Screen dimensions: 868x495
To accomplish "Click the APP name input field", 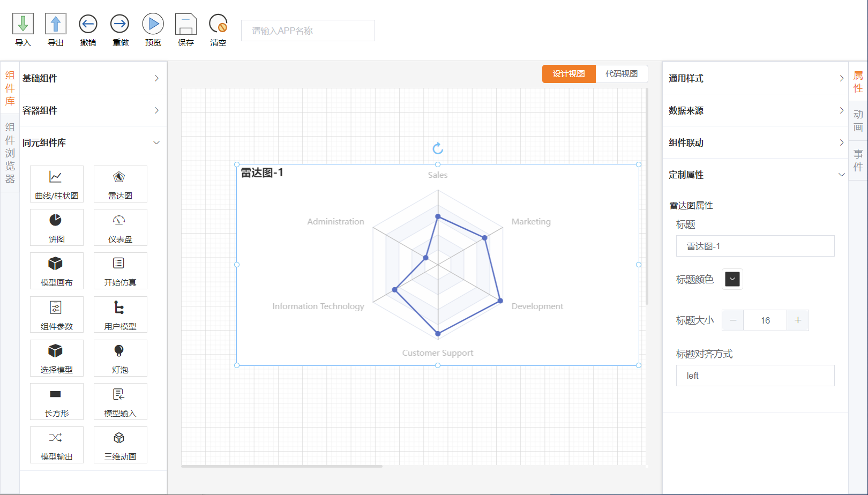I will 308,31.
